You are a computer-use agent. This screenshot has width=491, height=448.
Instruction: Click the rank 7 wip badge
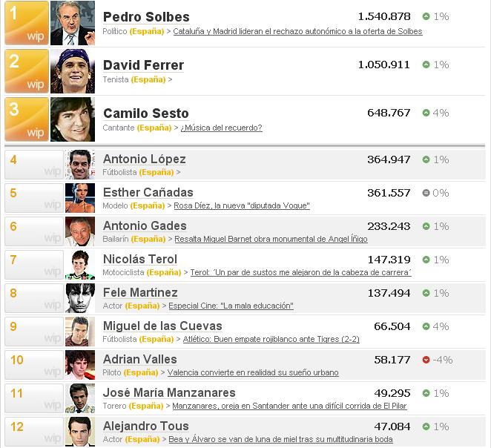[x=33, y=266]
